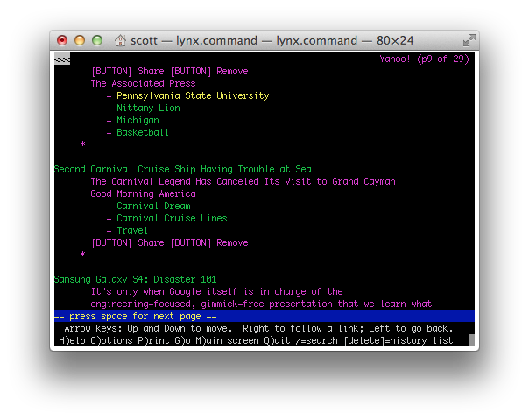
Task: Select 'The Associated Press' text
Action: coord(143,84)
